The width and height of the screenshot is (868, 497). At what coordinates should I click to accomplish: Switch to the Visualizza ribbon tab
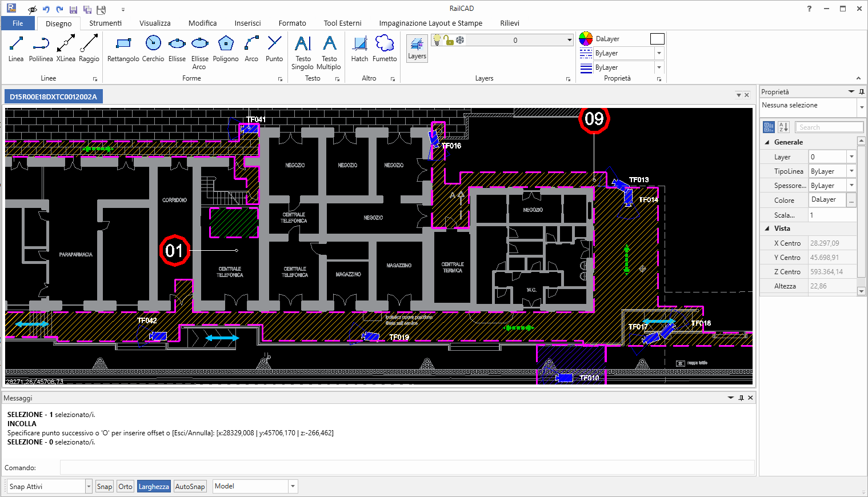(155, 23)
